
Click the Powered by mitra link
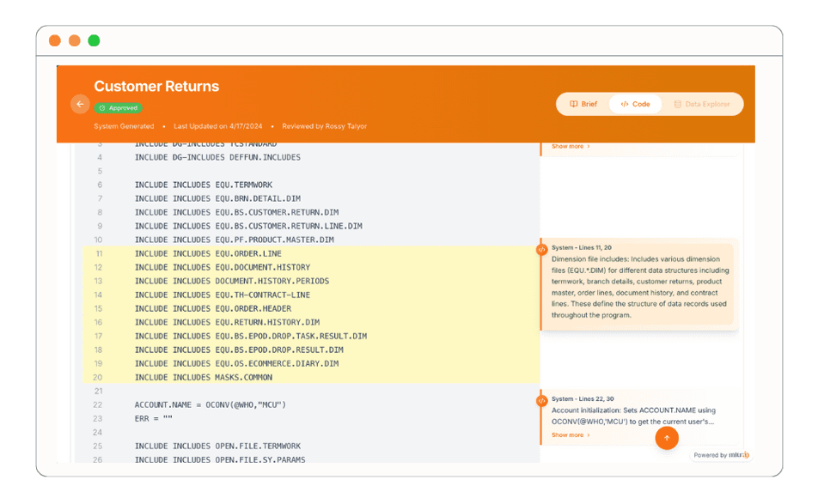[721, 455]
